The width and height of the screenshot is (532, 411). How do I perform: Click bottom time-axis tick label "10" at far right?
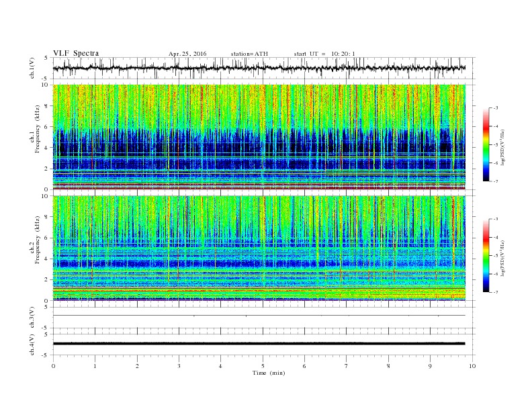click(x=472, y=366)
